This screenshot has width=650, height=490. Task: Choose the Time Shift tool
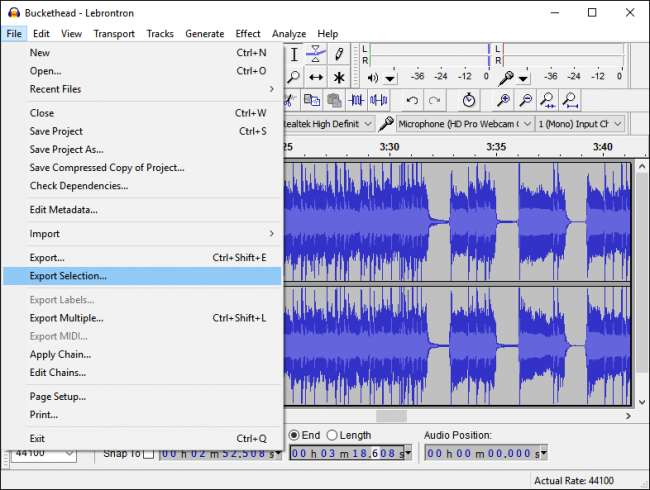316,77
